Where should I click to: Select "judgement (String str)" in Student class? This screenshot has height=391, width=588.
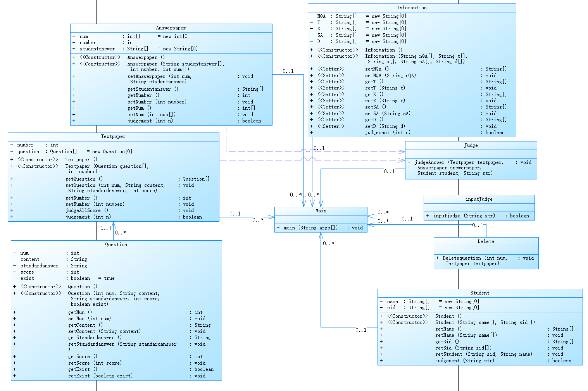point(465,361)
